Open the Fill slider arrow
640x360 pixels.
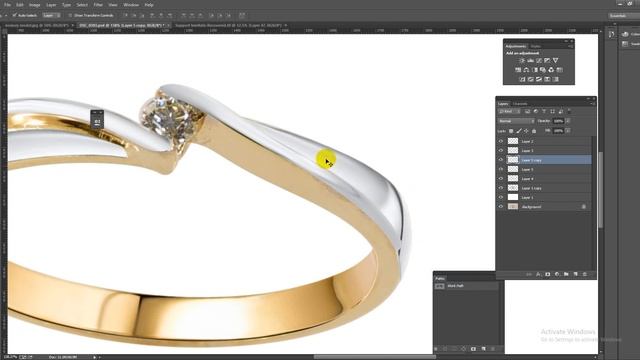pos(568,131)
